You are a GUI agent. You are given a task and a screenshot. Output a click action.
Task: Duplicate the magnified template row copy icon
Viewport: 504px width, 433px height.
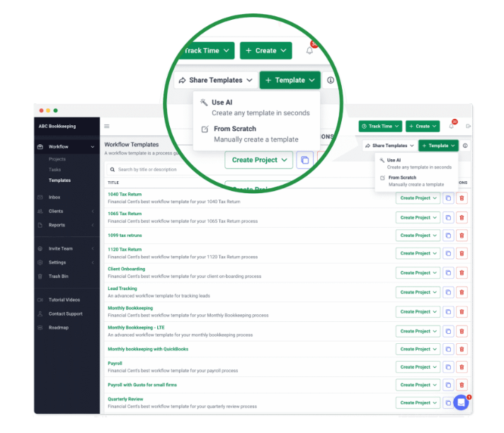pos(304,160)
